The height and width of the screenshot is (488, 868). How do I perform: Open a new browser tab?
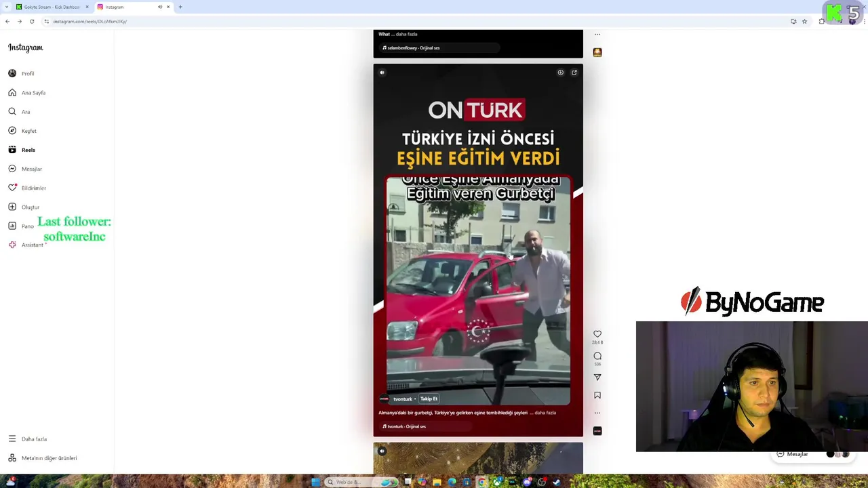click(180, 7)
